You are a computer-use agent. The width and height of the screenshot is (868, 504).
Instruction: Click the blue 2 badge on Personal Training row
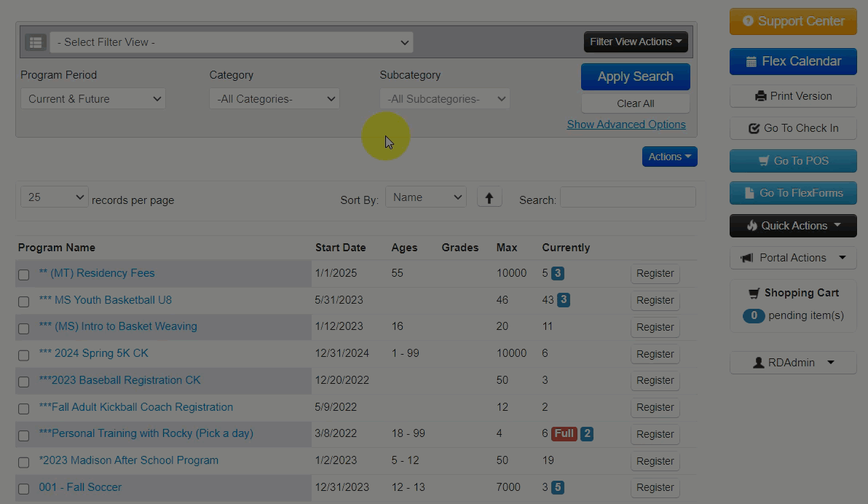587,433
